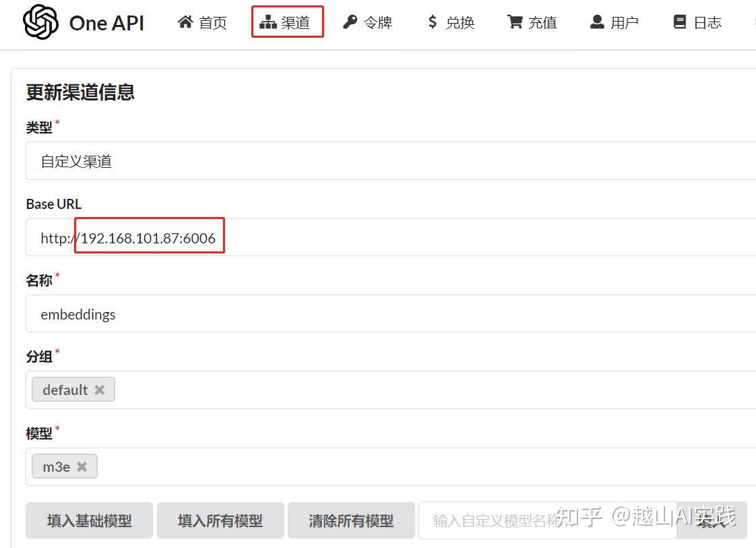Screen dimensions: 756x548
Task: Click the 填入所有模型 button
Action: point(220,520)
